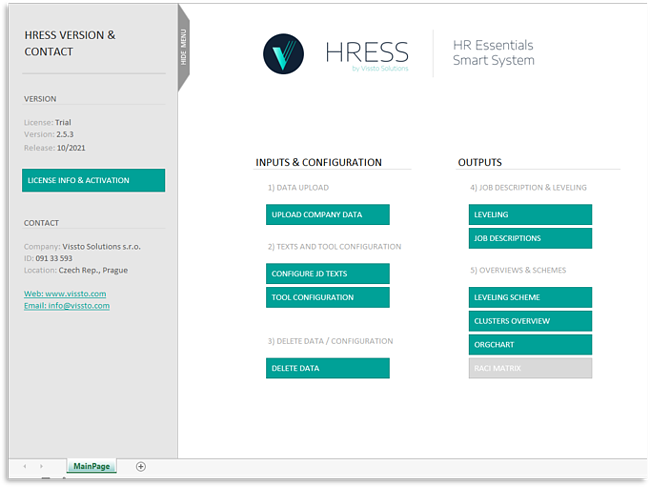Click the next sheet arrow

coord(41,466)
